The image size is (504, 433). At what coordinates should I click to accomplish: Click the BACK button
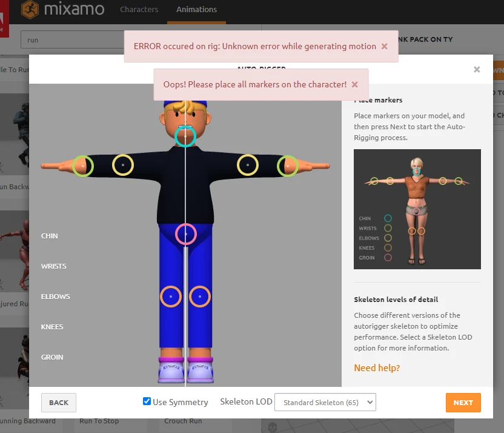[x=59, y=403]
